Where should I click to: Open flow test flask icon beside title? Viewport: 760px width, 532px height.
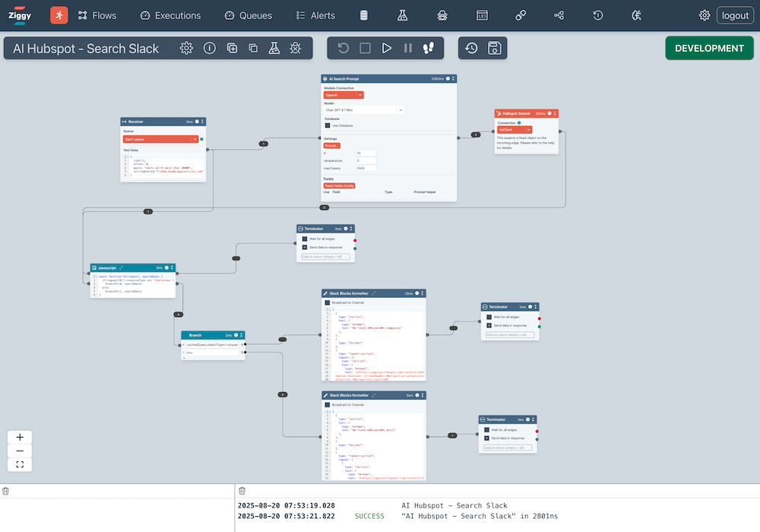(274, 48)
